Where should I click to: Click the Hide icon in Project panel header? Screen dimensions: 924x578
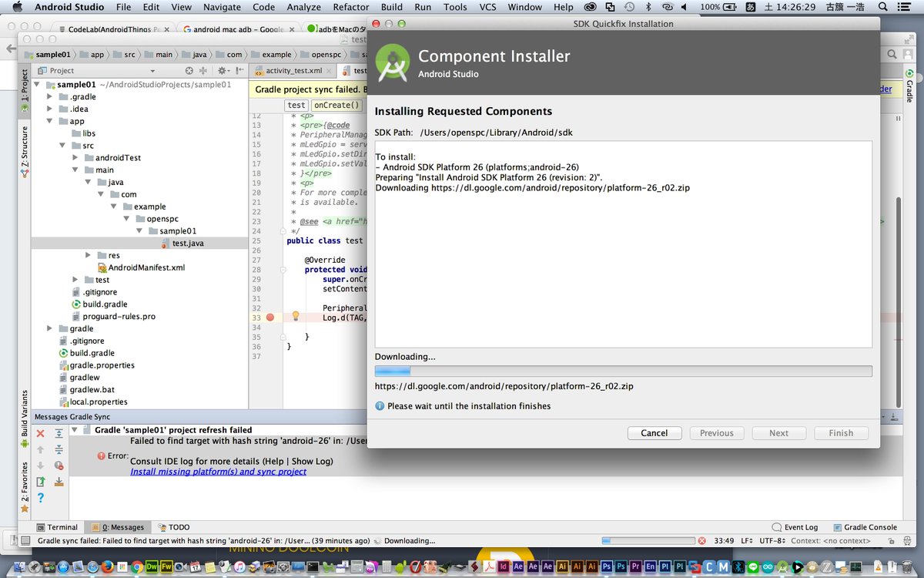[238, 71]
